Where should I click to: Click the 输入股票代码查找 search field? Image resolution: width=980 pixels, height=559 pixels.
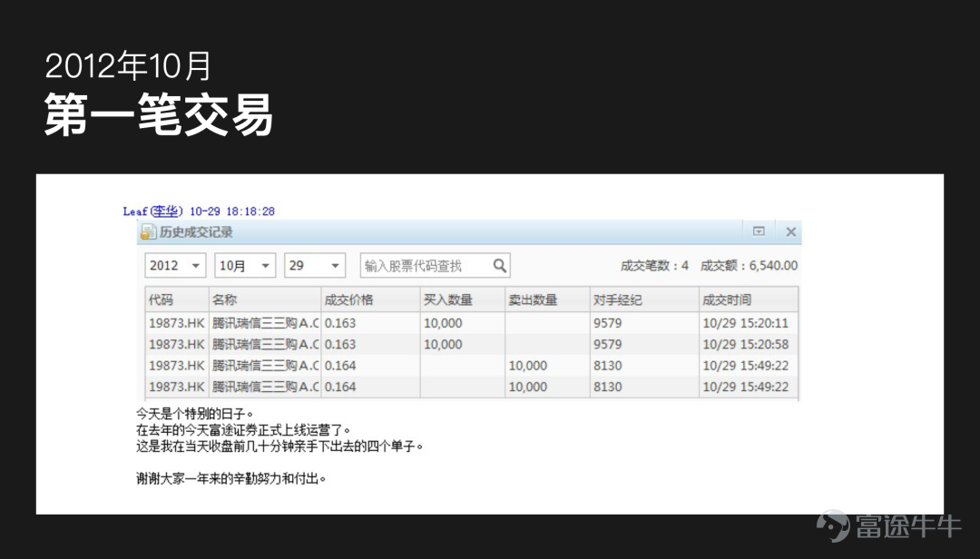pyautogui.click(x=435, y=266)
